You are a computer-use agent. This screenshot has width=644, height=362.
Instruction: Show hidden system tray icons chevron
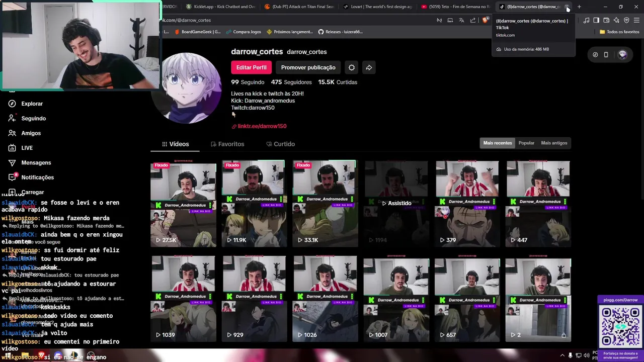562,355
